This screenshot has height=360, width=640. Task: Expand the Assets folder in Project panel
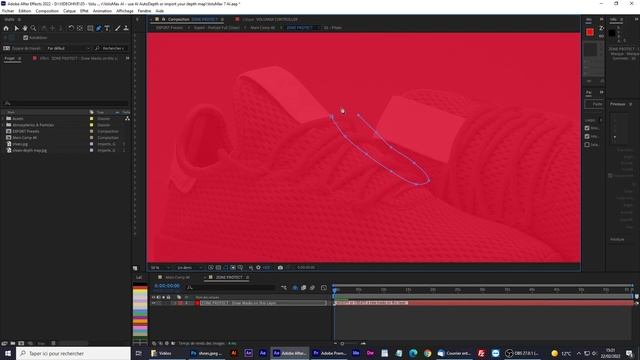point(3,118)
